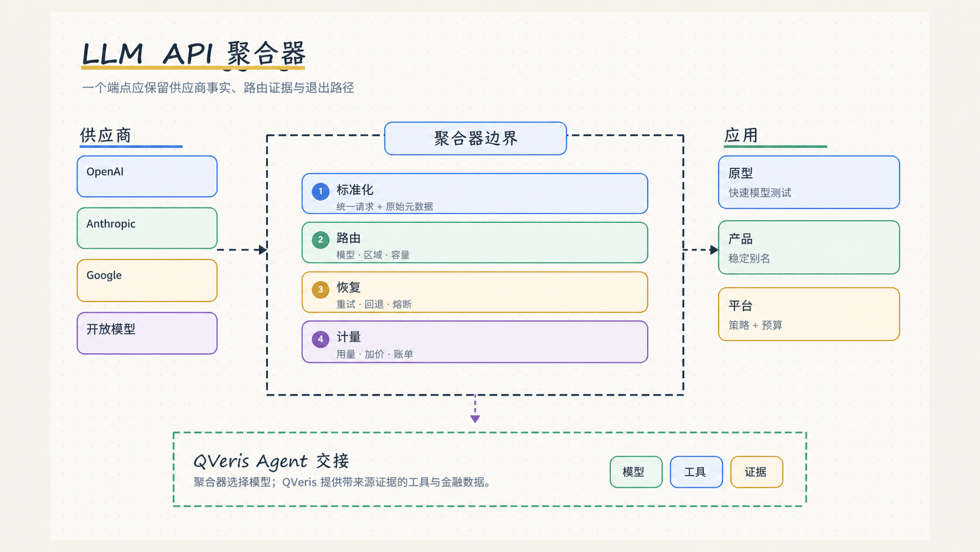
Task: Click the blue 工具 chip
Action: (696, 472)
